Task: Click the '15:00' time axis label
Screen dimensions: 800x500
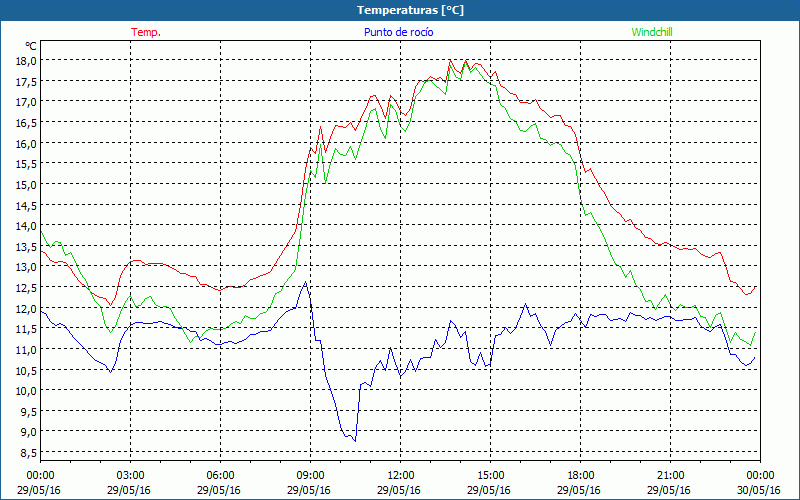Action: click(x=491, y=476)
